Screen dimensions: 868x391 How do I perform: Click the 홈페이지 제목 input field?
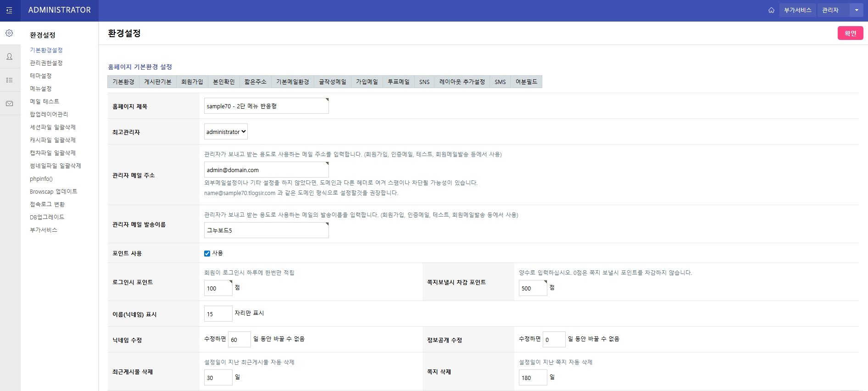coord(266,106)
